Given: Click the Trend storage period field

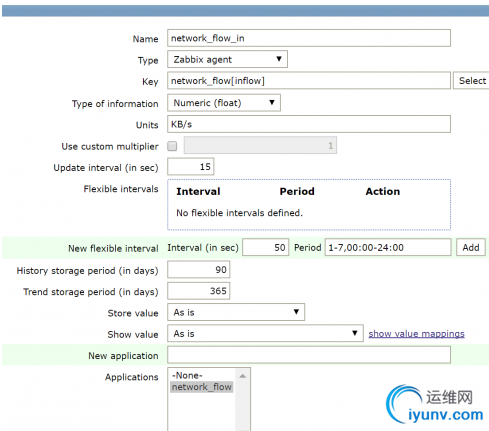Looking at the screenshot, I should [199, 291].
